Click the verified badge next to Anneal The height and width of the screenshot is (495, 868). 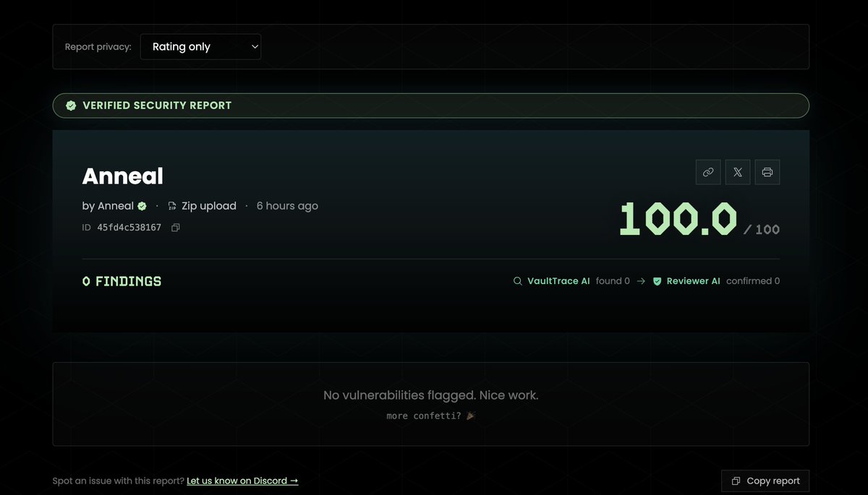142,206
